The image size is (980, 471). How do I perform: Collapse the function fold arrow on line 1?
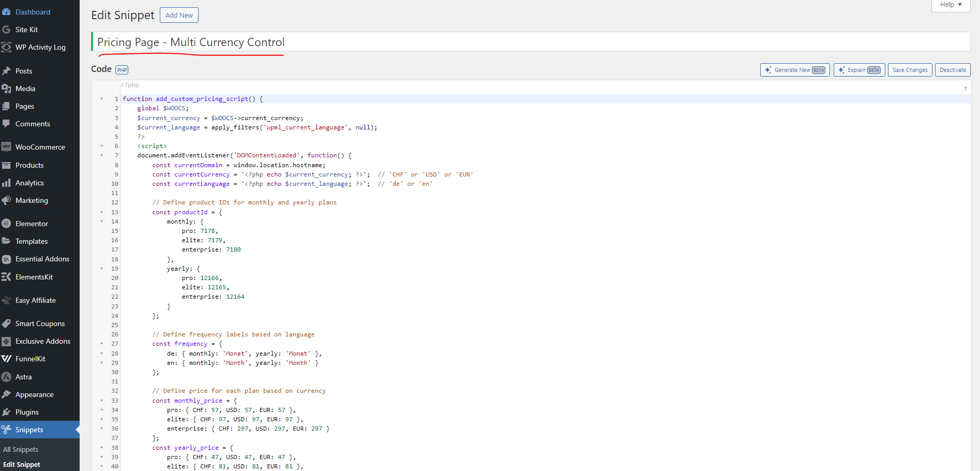tap(102, 99)
